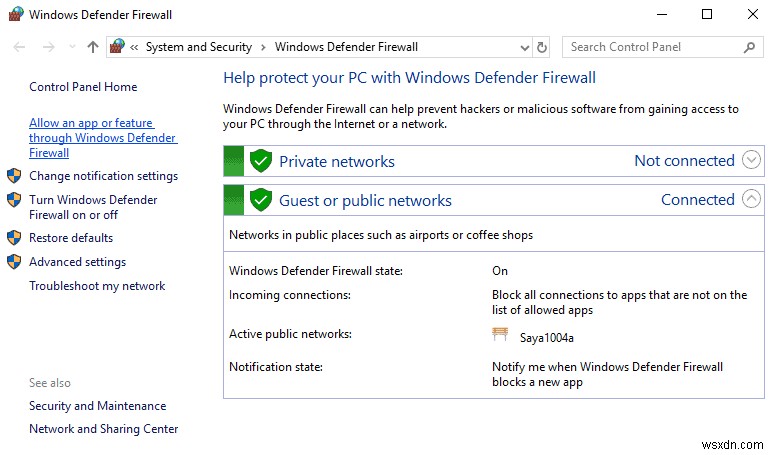This screenshot has height=455, width=775.
Task: Open Advanced settings
Action: 78,262
